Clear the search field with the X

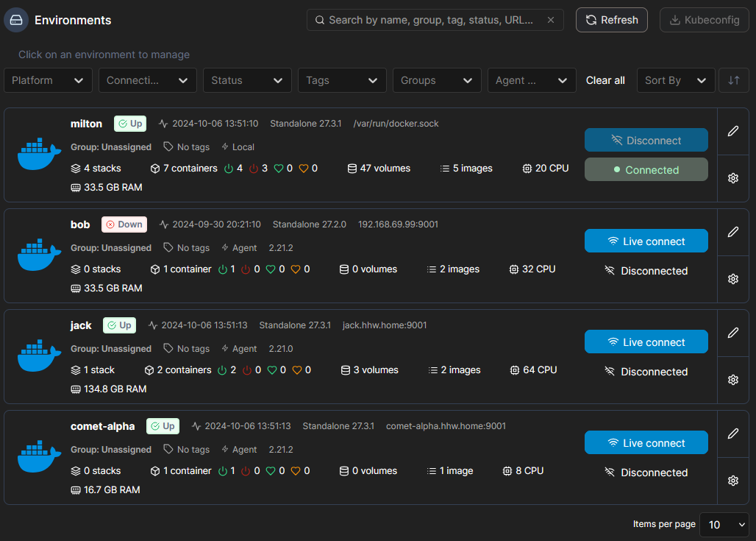click(551, 20)
